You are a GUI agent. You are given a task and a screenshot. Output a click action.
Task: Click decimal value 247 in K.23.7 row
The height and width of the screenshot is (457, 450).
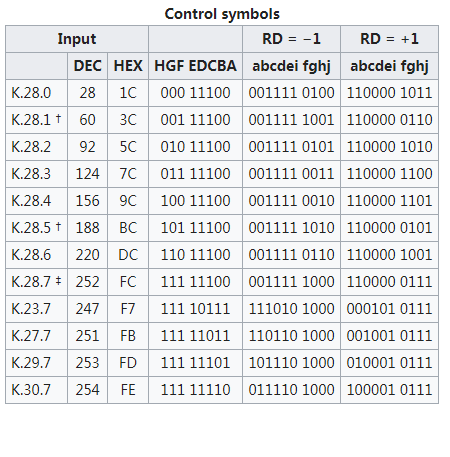pyautogui.click(x=87, y=309)
